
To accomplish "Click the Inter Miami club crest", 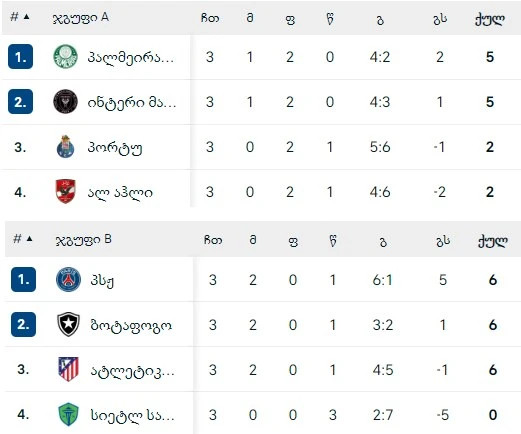I will point(65,101).
